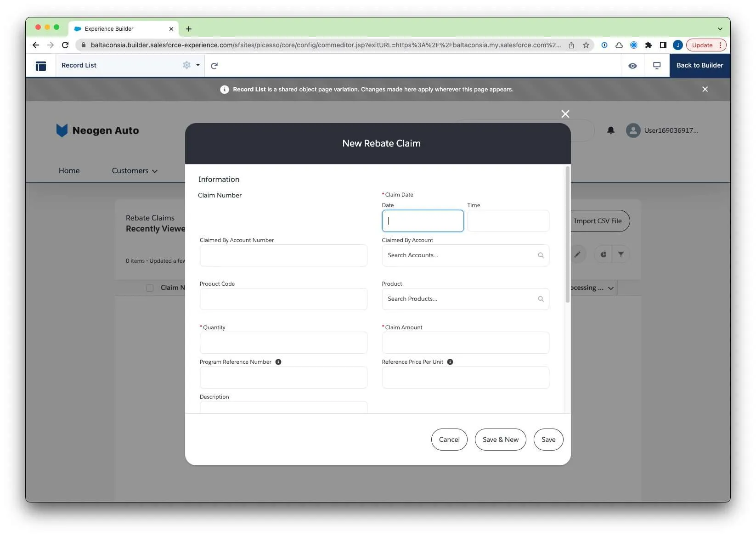
Task: Click the Program Reference Number info icon
Action: click(x=278, y=362)
